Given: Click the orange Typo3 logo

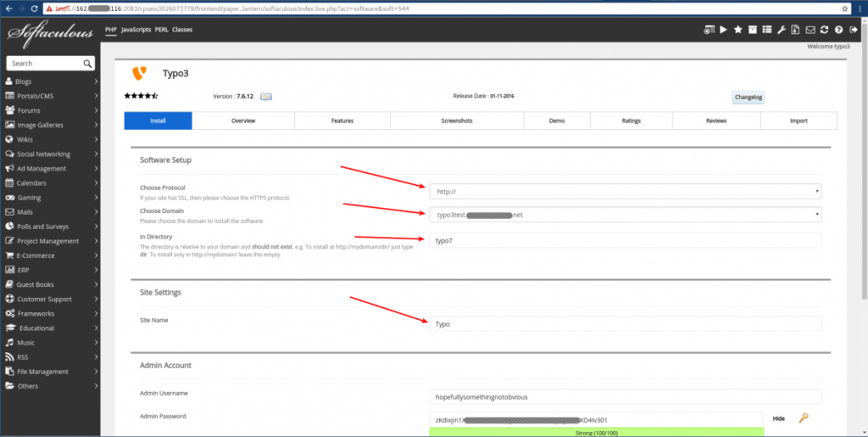Looking at the screenshot, I should tap(140, 73).
